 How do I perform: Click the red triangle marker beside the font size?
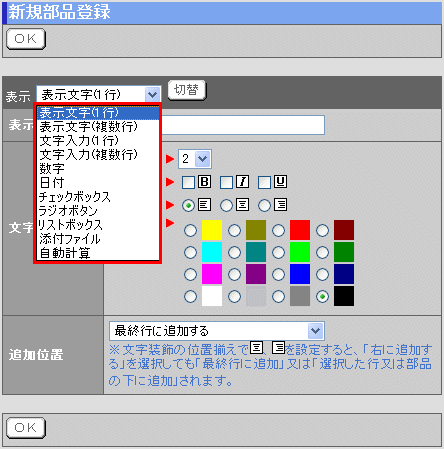170,159
